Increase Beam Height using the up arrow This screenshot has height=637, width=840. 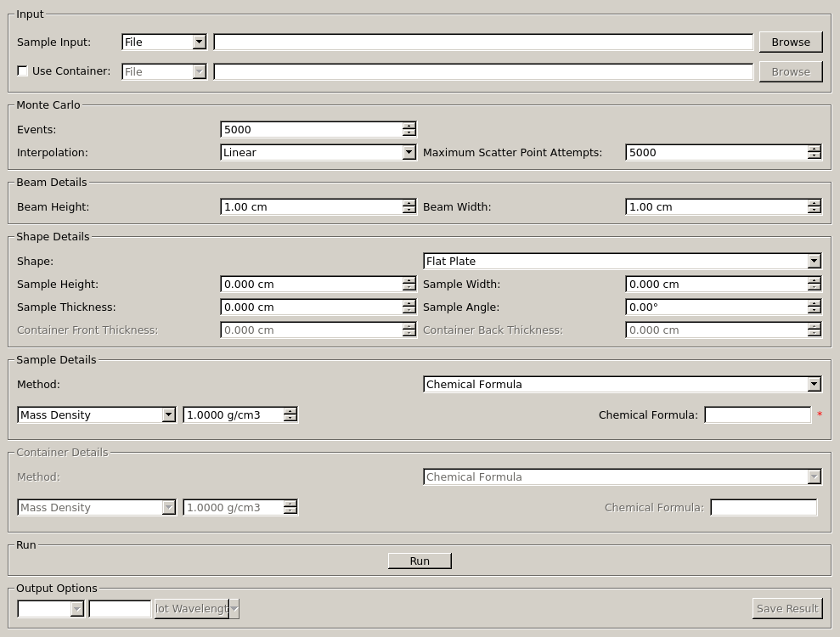click(409, 203)
